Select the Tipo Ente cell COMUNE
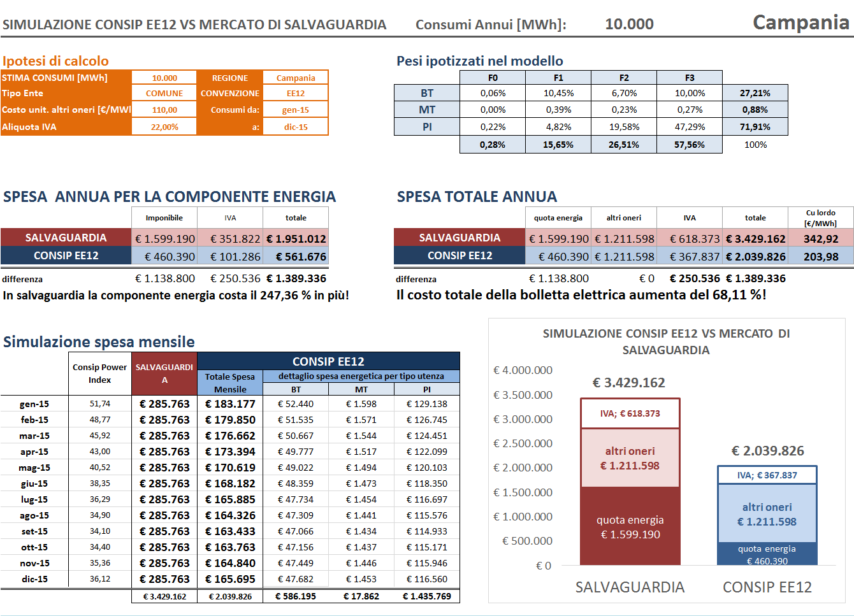The image size is (854, 616). [x=164, y=93]
